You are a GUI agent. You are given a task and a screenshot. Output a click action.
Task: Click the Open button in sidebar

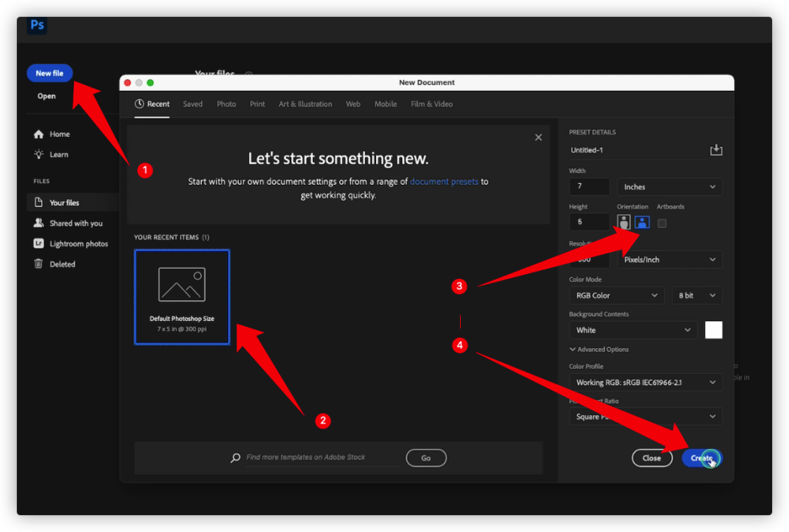pyautogui.click(x=46, y=96)
